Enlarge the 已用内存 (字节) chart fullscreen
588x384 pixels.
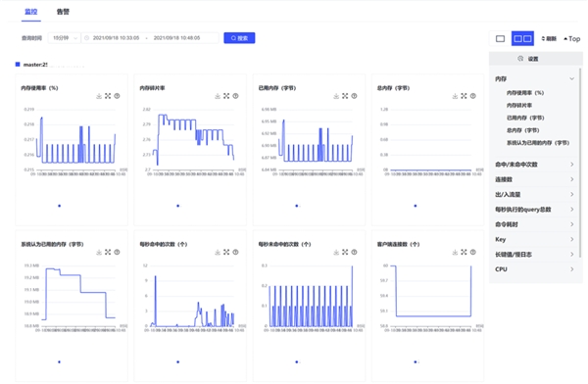pyautogui.click(x=345, y=96)
